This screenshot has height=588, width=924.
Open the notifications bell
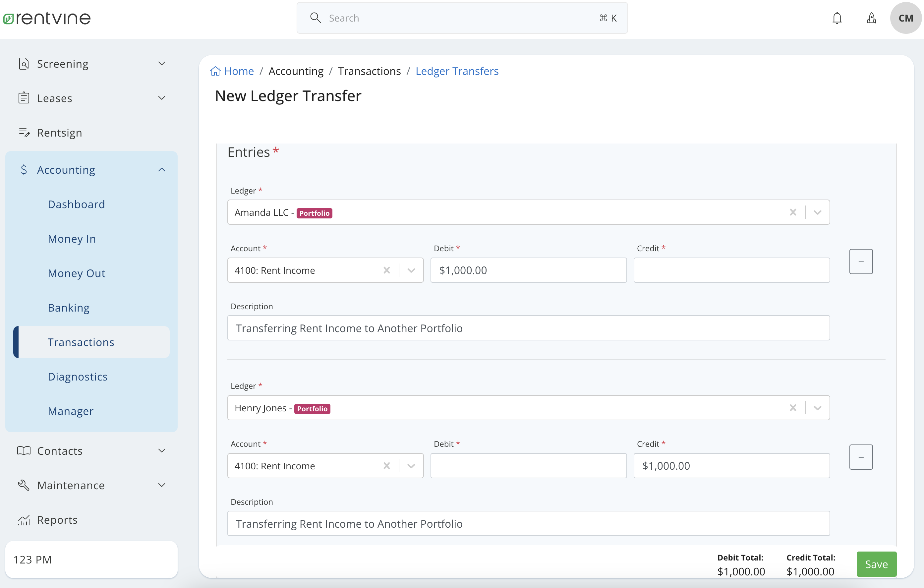pyautogui.click(x=837, y=18)
